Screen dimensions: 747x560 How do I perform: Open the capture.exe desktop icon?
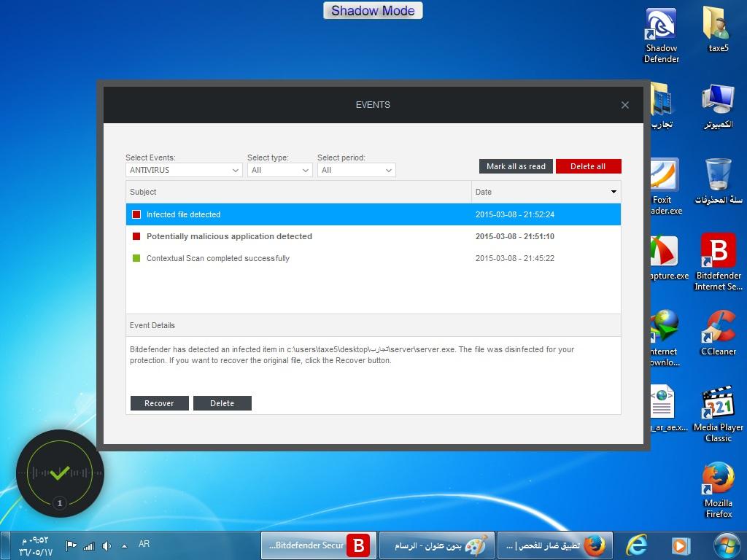pyautogui.click(x=669, y=257)
